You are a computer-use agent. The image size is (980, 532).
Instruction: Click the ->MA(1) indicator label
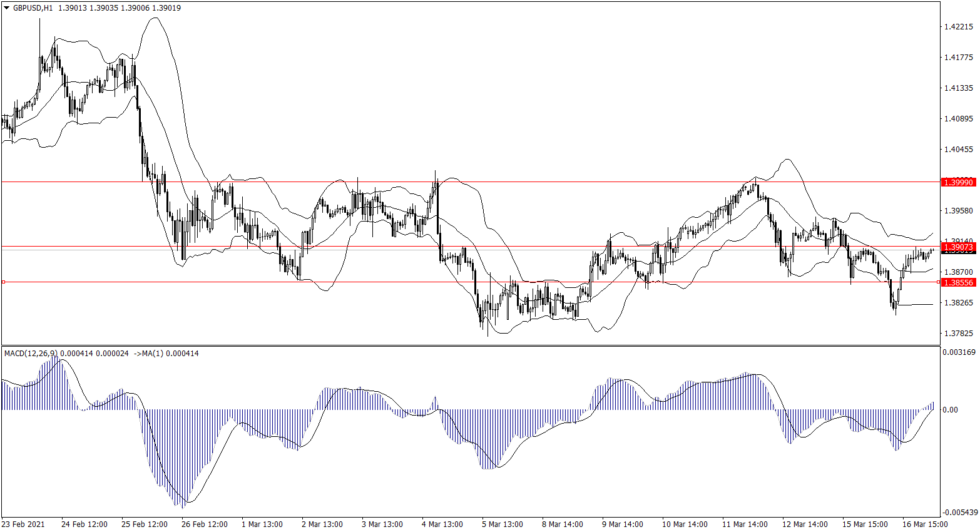click(151, 354)
